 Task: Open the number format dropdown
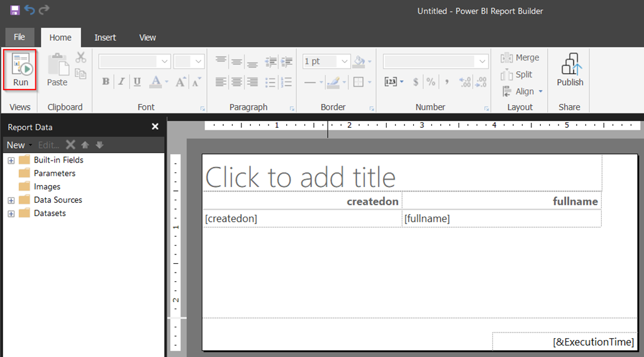click(x=482, y=61)
